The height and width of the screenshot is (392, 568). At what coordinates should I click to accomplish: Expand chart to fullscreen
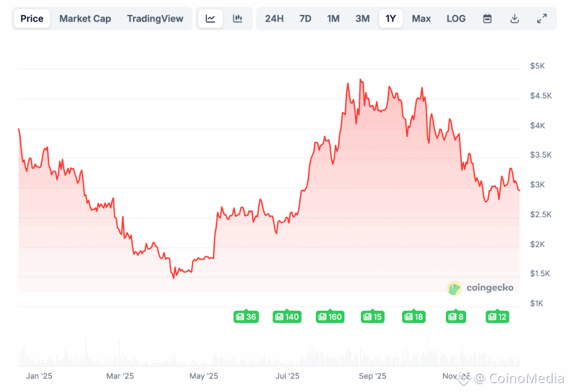542,18
